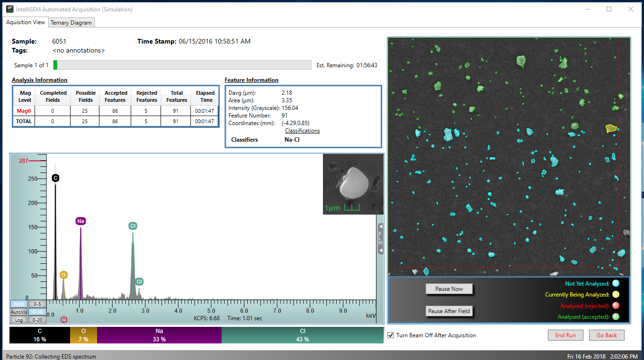Screen dimensions: 644x360
Task: Click the carbon C peak label
Action: 55,178
